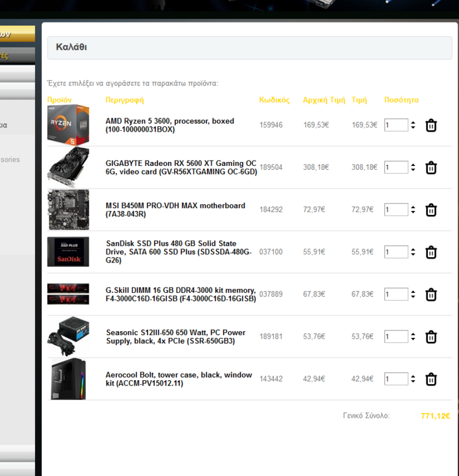Remove GIGABYTE Radeon RX 5600 XT with trash icon
Screen dimensions: 459x476
pyautogui.click(x=431, y=167)
